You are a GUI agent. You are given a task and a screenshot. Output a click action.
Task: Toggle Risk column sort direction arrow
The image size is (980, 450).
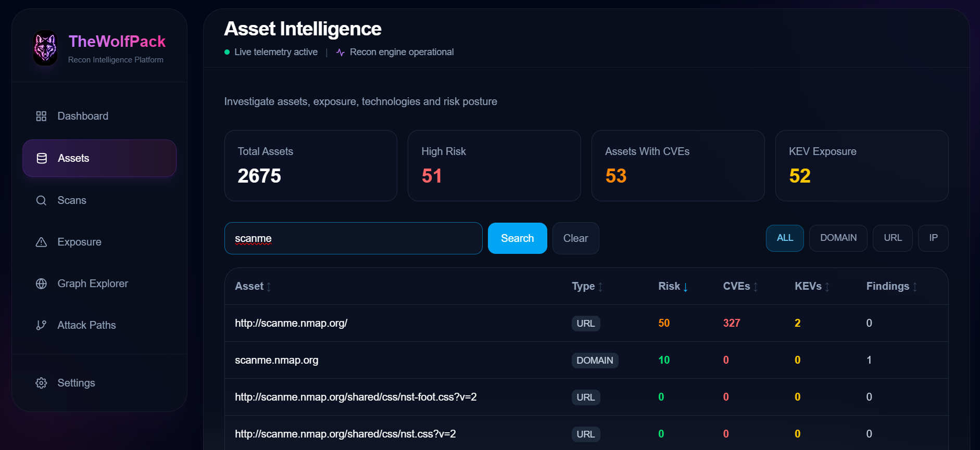click(686, 287)
